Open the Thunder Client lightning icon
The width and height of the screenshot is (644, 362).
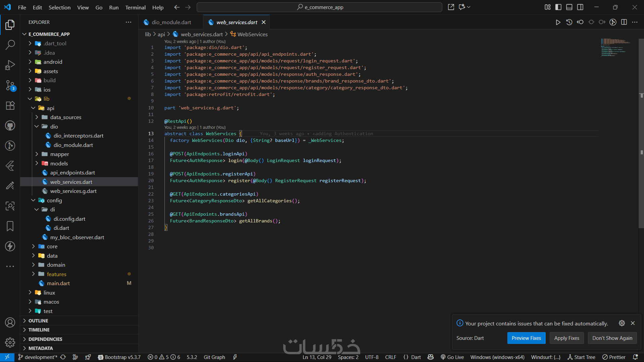(10, 246)
